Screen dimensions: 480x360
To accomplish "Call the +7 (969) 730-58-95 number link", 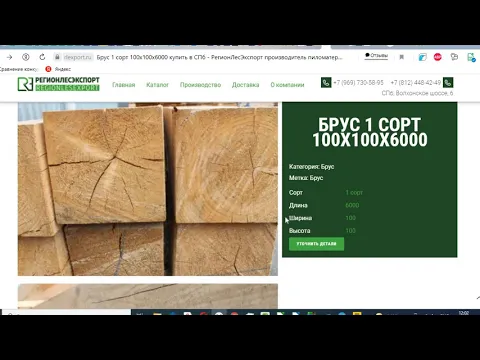I will [x=358, y=83].
